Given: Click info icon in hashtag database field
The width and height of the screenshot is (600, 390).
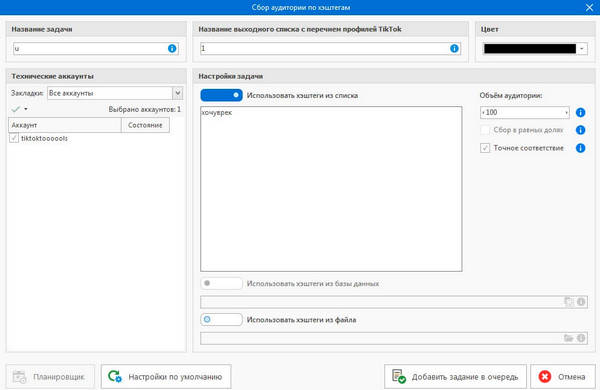Looking at the screenshot, I should (x=581, y=302).
